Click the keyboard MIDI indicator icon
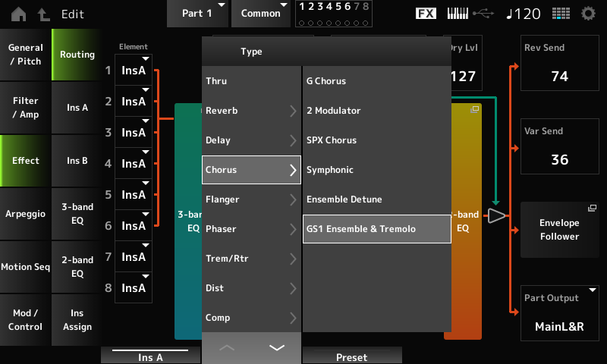 pos(458,14)
